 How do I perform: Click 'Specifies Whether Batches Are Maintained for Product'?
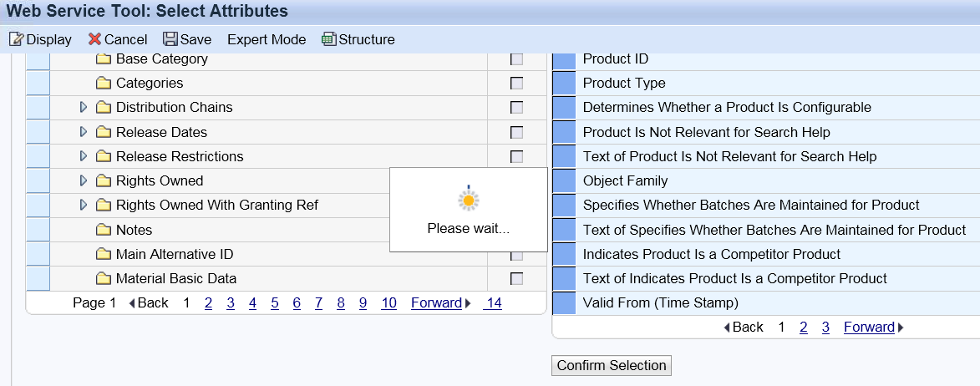tap(750, 205)
